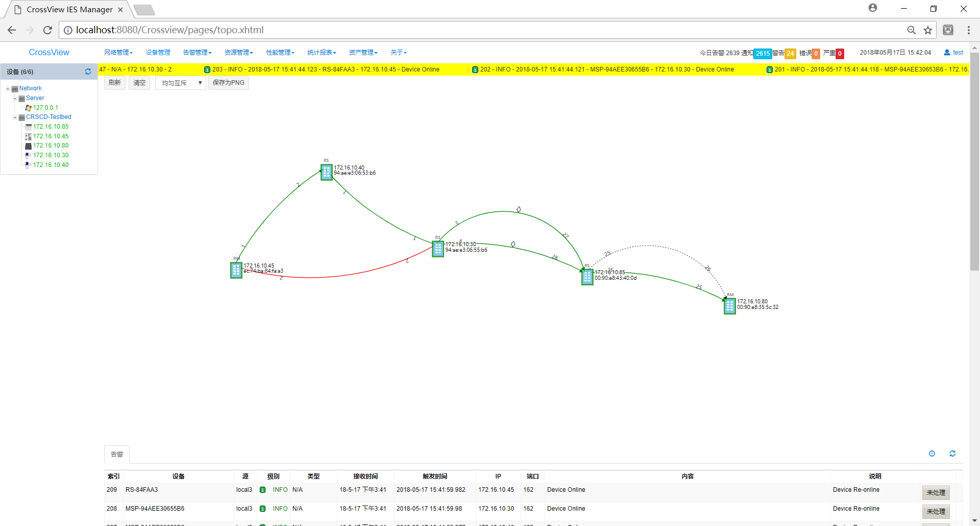Click the 172.16.10.85 topology node icon
980x526 pixels.
click(x=587, y=277)
